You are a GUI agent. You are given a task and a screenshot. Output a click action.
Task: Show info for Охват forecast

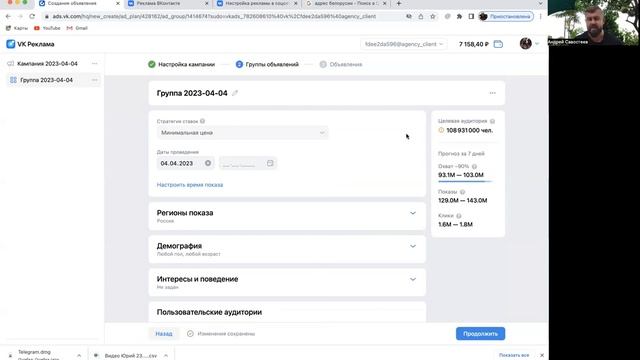(x=474, y=167)
